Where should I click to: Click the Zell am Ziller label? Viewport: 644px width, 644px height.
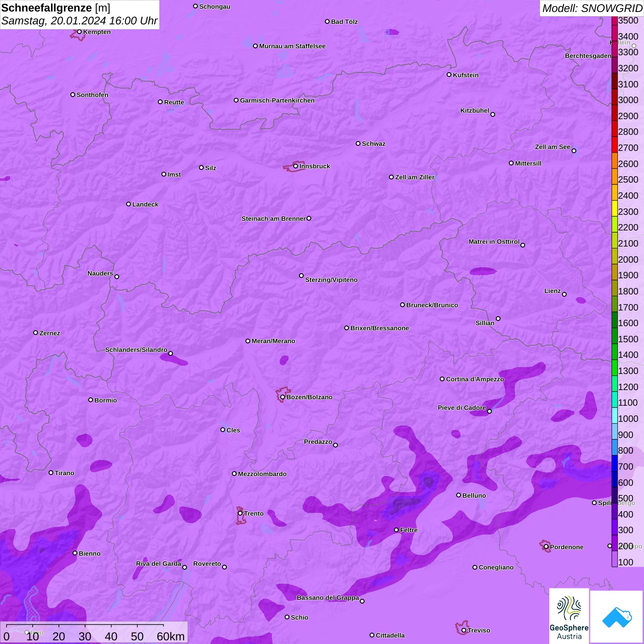click(415, 177)
